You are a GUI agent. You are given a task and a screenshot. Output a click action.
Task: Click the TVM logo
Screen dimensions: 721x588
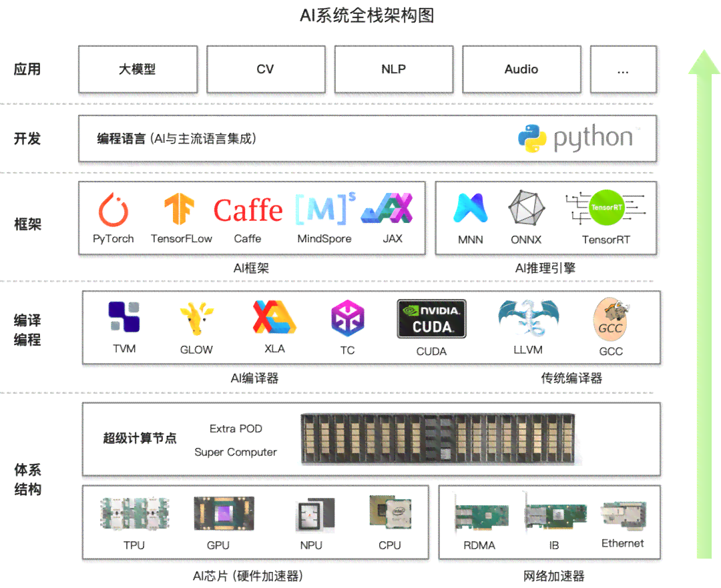coord(124,317)
